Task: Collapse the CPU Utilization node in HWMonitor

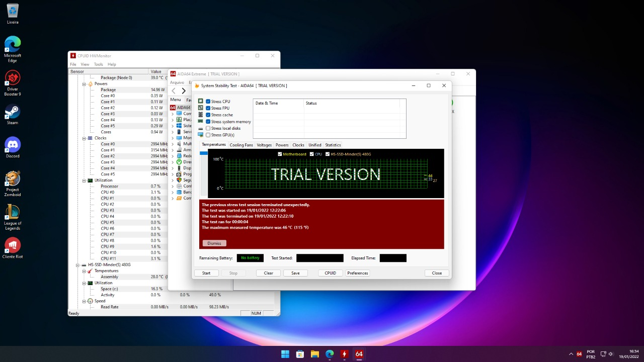Action: 85,180
